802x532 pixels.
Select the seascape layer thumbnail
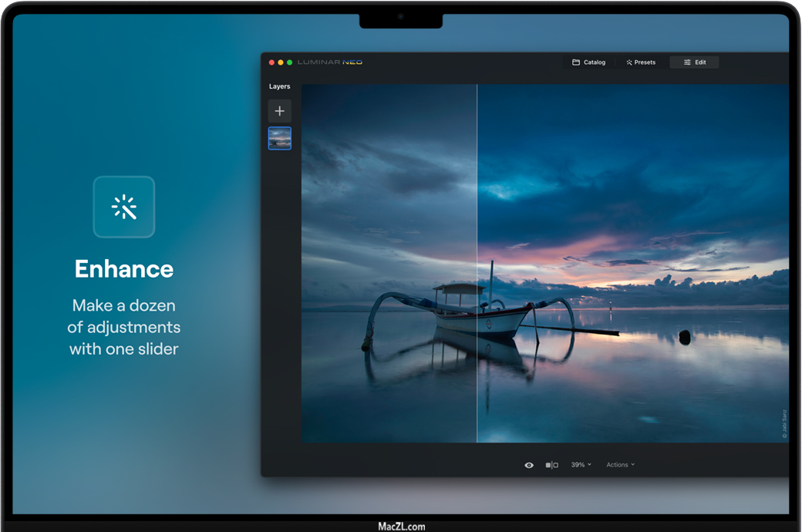(279, 138)
